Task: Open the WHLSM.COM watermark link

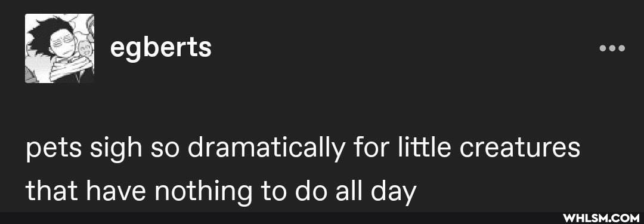Action: coord(601,218)
